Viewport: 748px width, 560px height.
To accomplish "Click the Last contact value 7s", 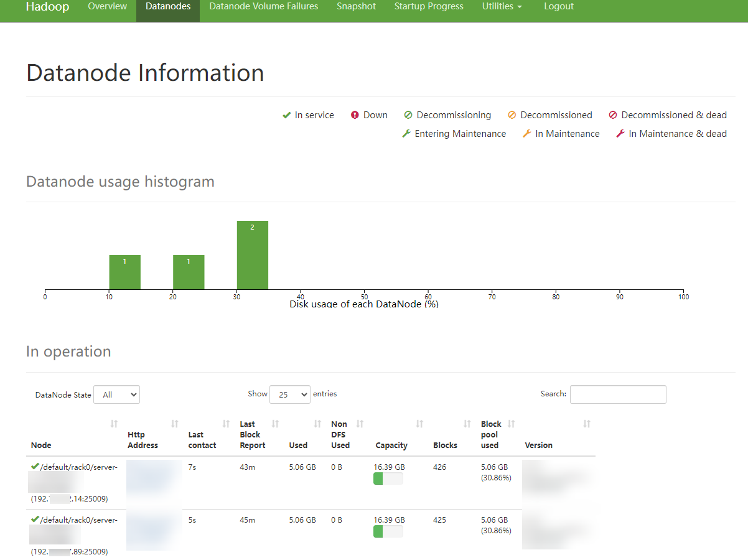I will pyautogui.click(x=192, y=467).
